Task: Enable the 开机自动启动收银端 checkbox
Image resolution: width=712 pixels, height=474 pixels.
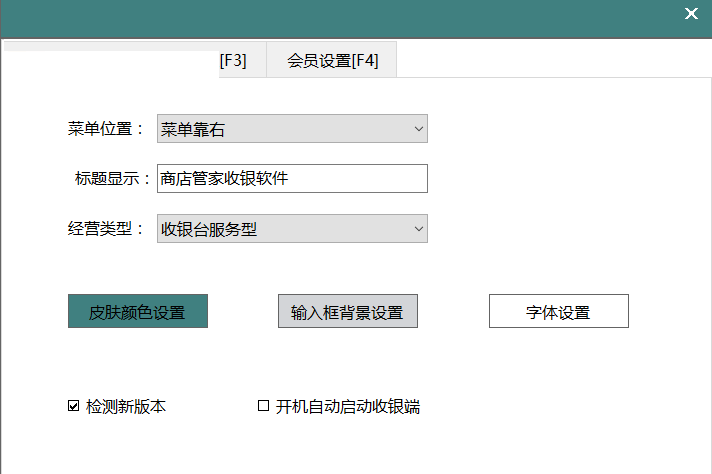Action: point(264,406)
